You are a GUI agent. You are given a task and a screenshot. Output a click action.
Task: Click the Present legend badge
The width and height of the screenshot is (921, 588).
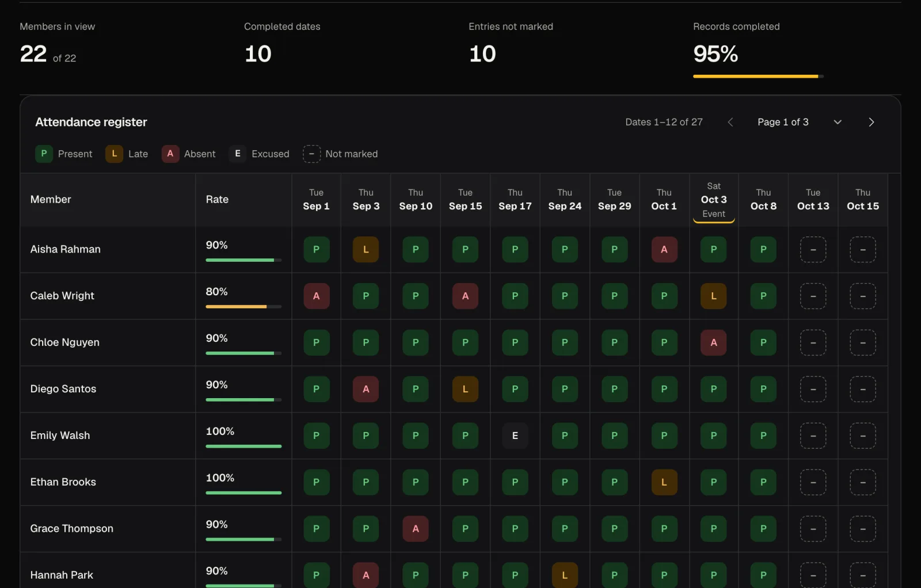(x=44, y=154)
